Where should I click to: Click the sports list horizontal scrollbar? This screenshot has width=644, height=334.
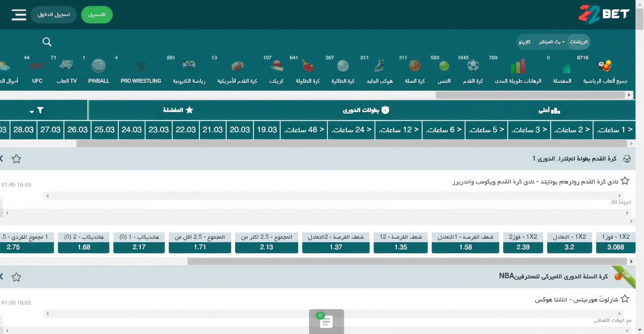tap(530, 95)
